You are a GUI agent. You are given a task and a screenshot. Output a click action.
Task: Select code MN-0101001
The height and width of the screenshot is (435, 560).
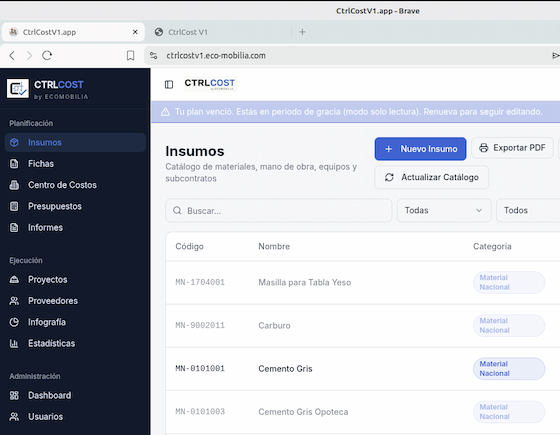click(x=200, y=369)
